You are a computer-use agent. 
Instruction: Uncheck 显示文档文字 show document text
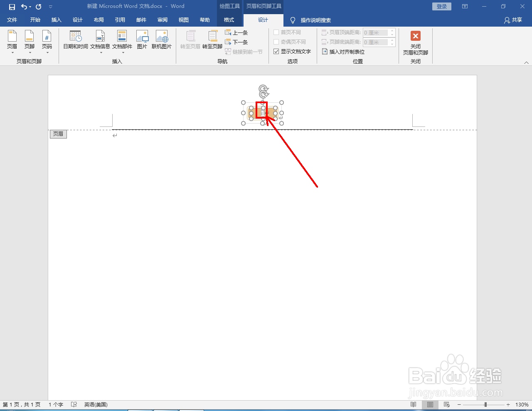[276, 51]
